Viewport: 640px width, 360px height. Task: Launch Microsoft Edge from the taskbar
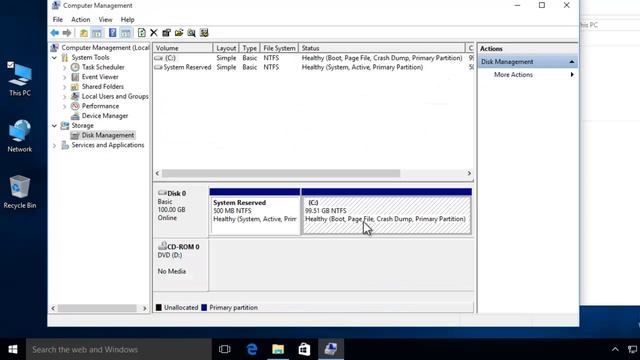(252, 349)
